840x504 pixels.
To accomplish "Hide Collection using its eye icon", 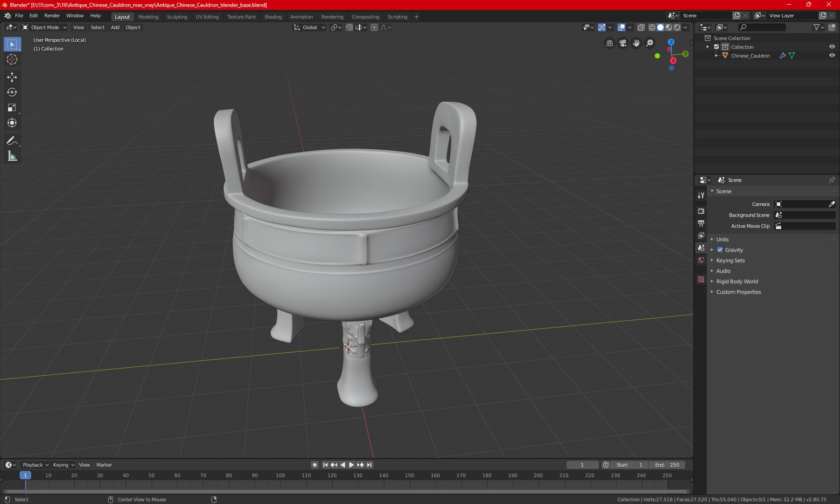I will click(x=832, y=47).
